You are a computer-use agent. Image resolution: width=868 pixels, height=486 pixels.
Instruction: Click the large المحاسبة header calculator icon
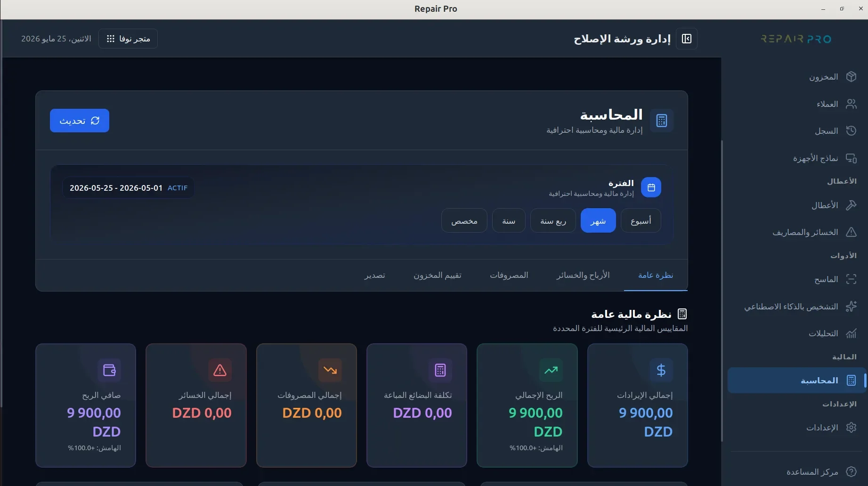click(x=662, y=121)
